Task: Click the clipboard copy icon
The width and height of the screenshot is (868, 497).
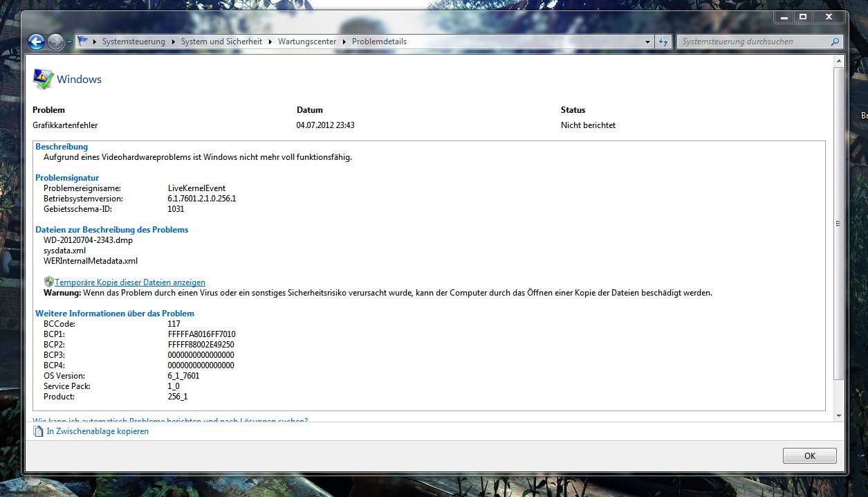Action: coord(38,431)
